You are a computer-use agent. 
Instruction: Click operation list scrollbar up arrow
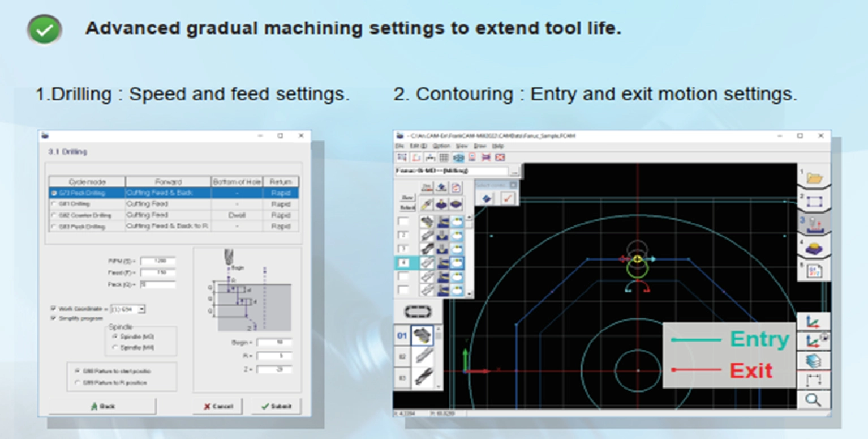click(469, 218)
